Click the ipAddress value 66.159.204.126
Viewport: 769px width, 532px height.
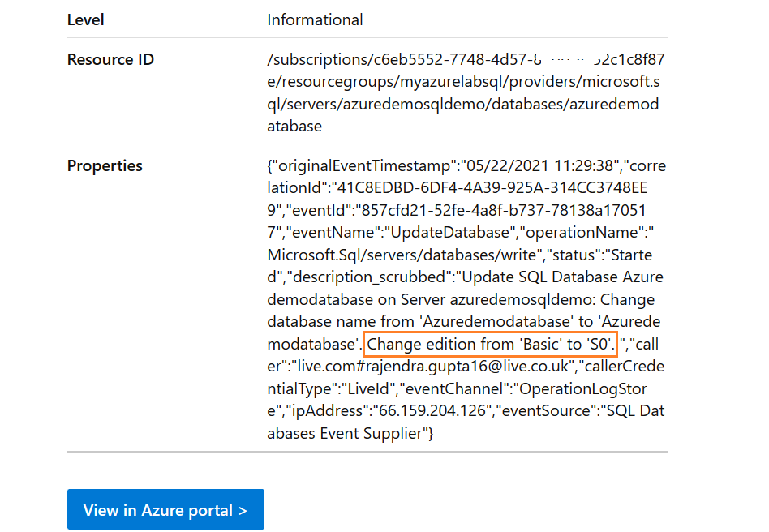pyautogui.click(x=432, y=411)
